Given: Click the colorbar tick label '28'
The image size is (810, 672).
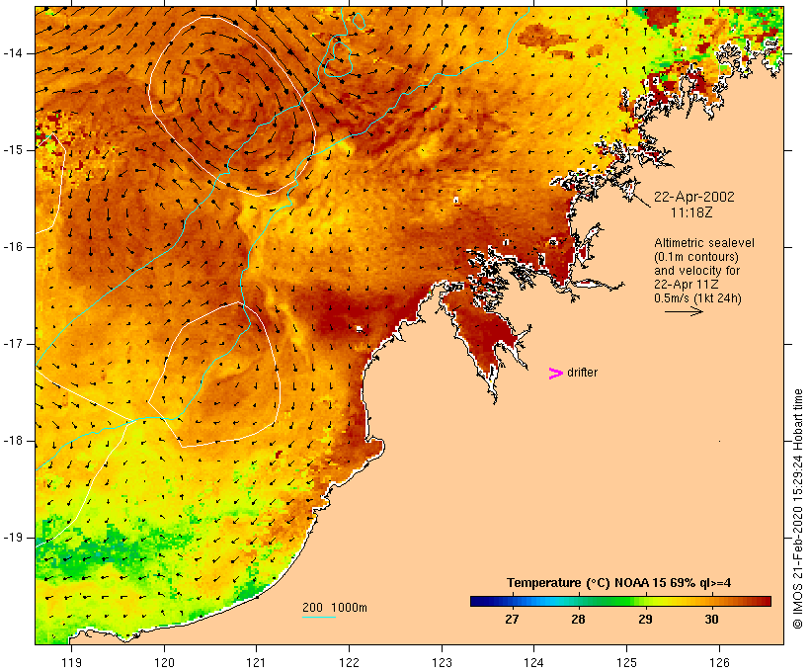Looking at the screenshot, I should pos(579,619).
